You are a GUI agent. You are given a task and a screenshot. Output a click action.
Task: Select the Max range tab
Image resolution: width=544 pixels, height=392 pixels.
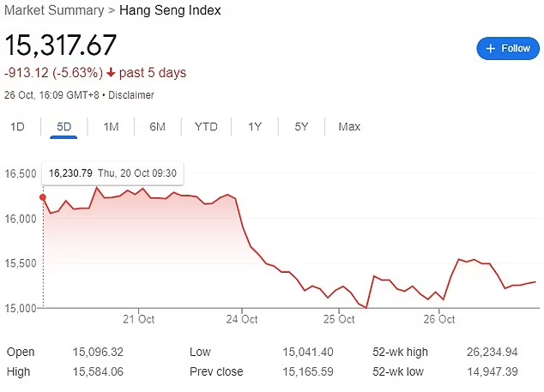tap(349, 127)
